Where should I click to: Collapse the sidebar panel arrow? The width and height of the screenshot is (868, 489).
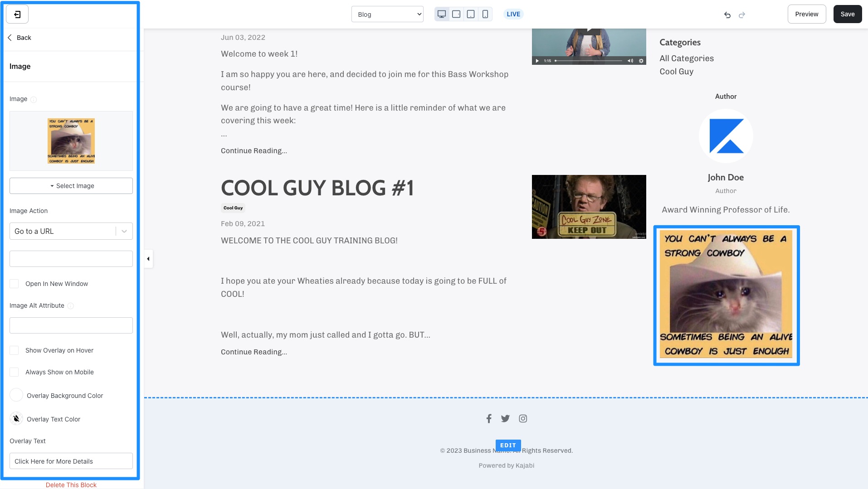[x=148, y=259]
